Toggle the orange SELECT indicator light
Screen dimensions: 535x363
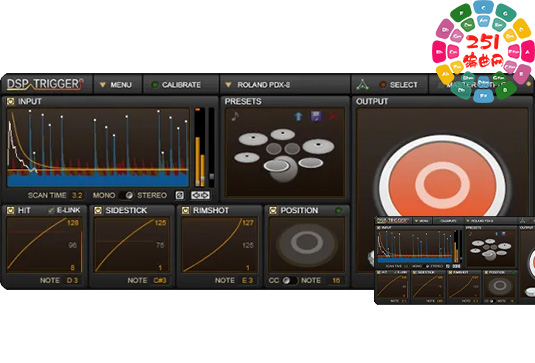pyautogui.click(x=383, y=84)
